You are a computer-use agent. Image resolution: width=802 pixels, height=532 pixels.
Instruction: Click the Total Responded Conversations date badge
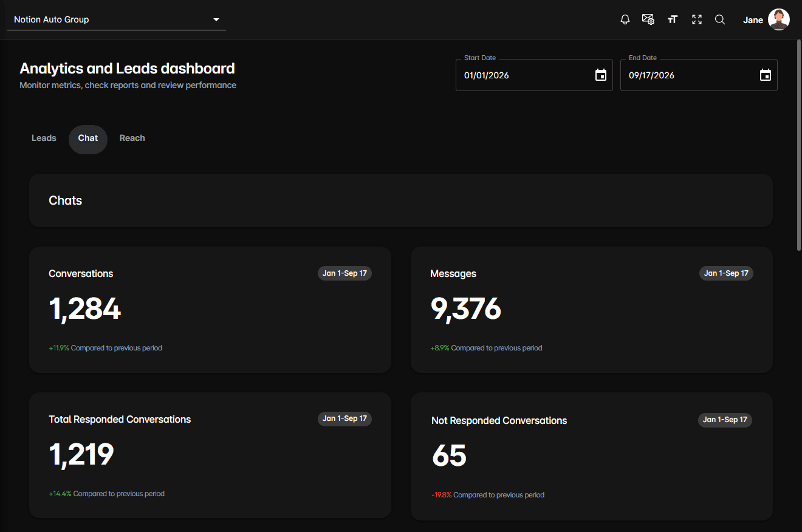tap(344, 418)
